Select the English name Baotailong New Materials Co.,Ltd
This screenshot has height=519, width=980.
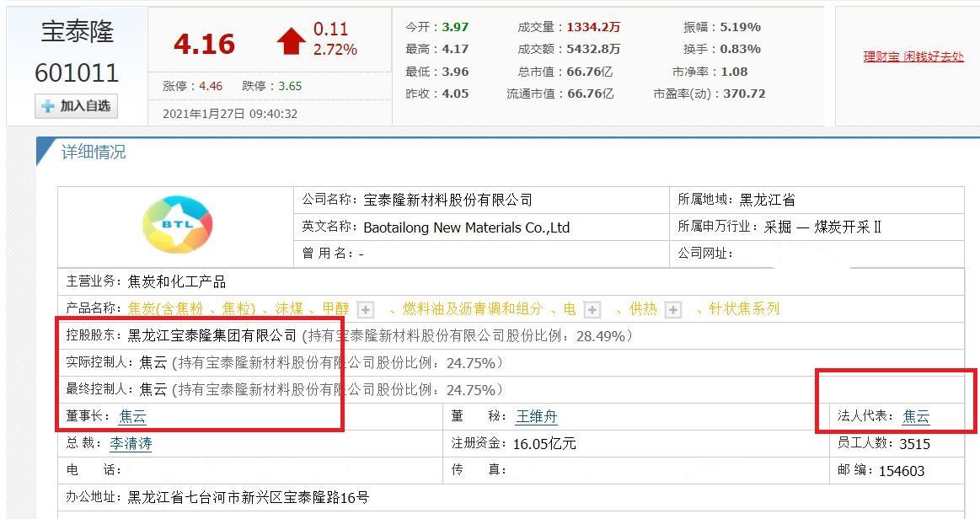click(x=466, y=227)
